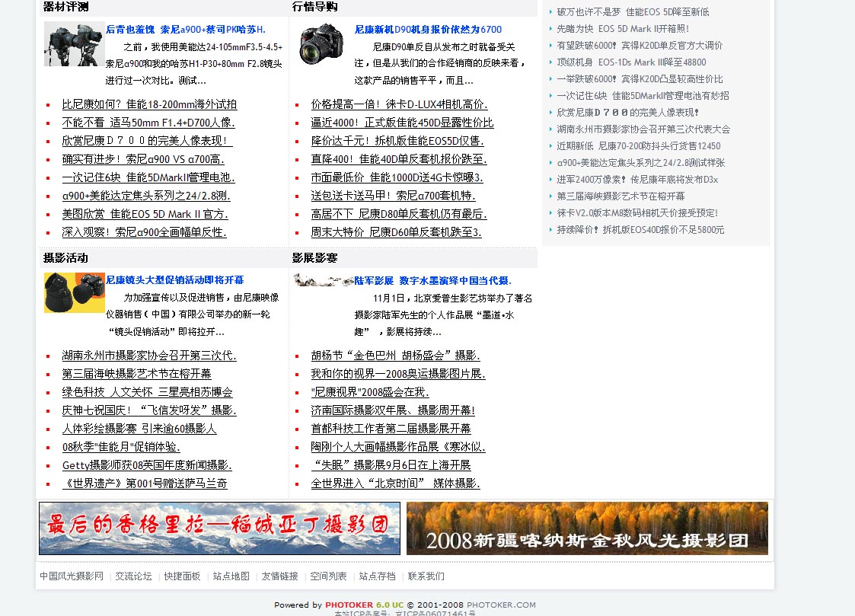Open article 降价达千元!拆机版佳能EOS5D仅售

pos(397,141)
